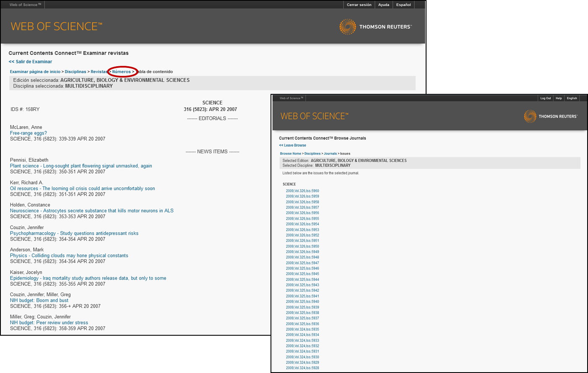Open issue 2009,Vol.324,Iss.5929

point(302,363)
